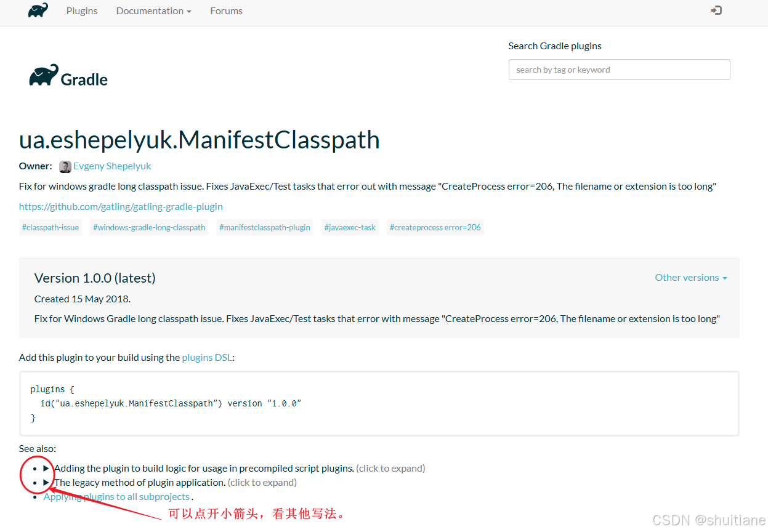Open the Other versions dropdown
The image size is (768, 532).
[x=691, y=278]
